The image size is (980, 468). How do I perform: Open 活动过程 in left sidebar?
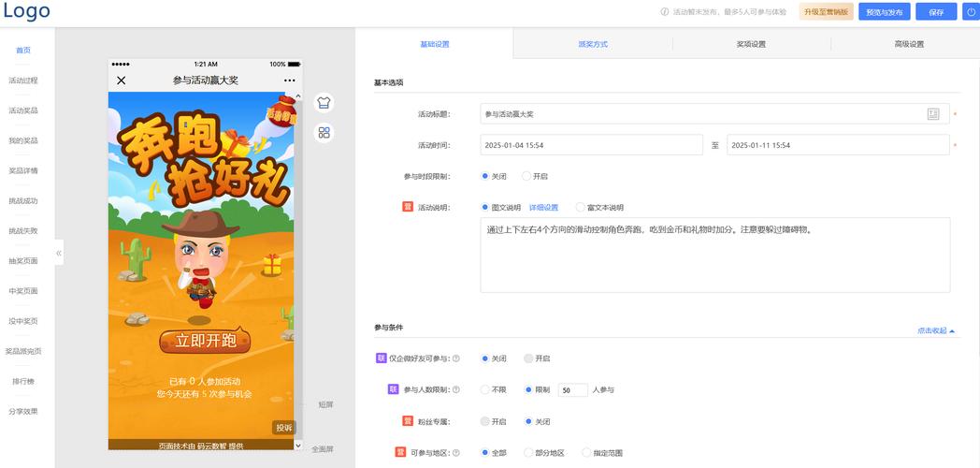(23, 80)
